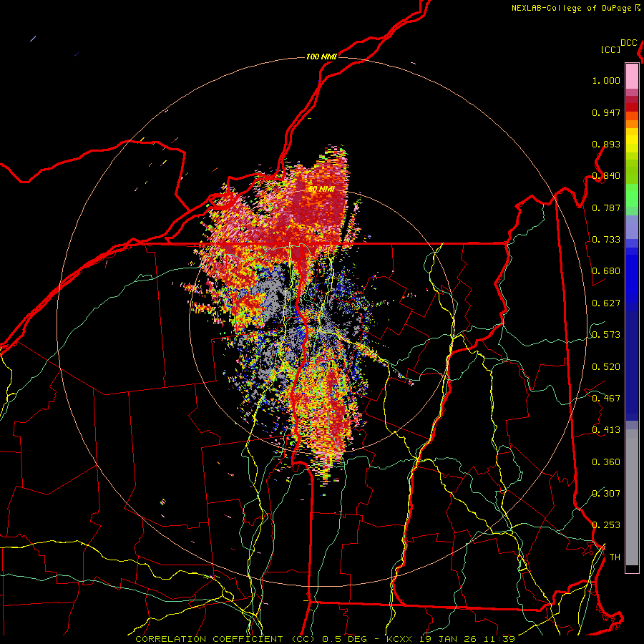Image resolution: width=644 pixels, height=644 pixels.
Task: Click the 0.893 scale value
Action: click(x=606, y=144)
